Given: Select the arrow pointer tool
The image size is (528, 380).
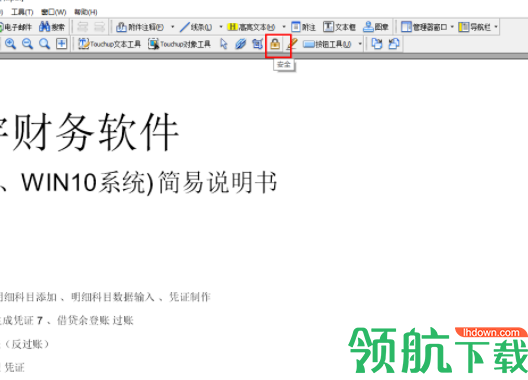Looking at the screenshot, I should tap(223, 44).
